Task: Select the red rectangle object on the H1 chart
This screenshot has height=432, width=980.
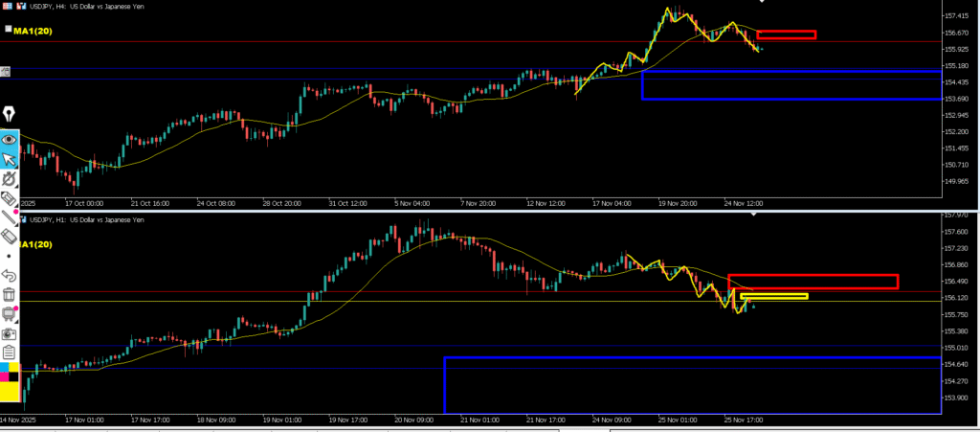Action: coord(813,282)
